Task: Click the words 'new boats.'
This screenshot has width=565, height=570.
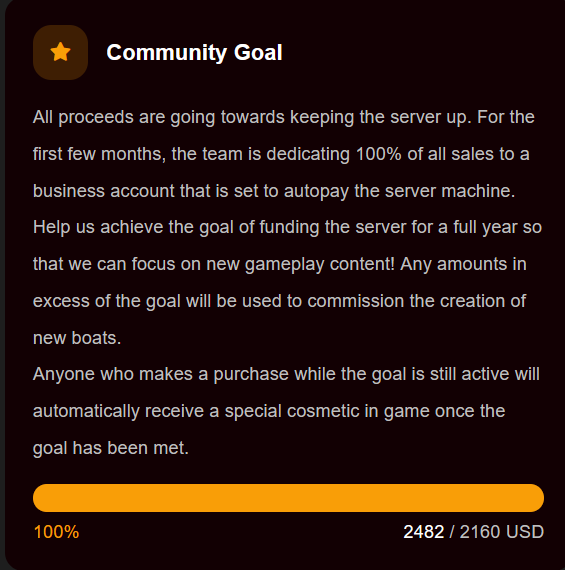Action: tap(77, 338)
